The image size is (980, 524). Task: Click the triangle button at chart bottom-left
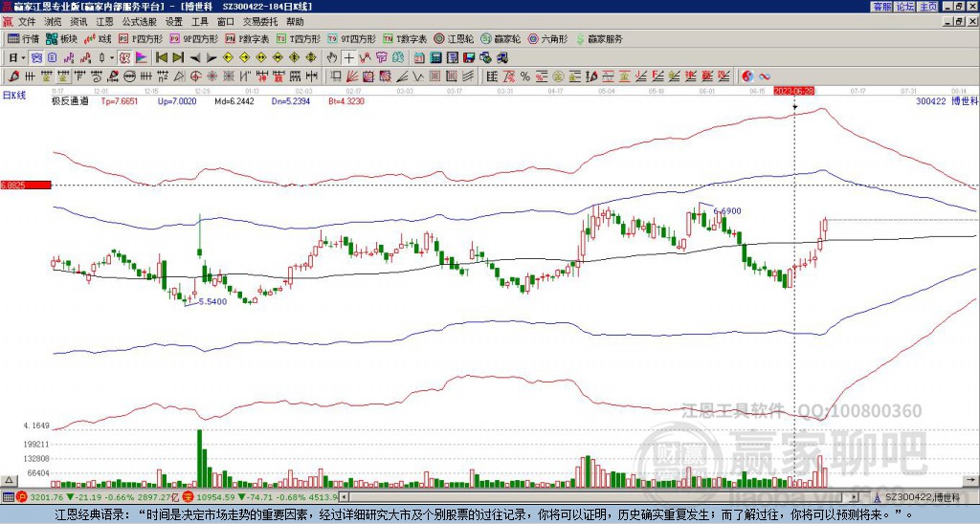[x=9, y=480]
